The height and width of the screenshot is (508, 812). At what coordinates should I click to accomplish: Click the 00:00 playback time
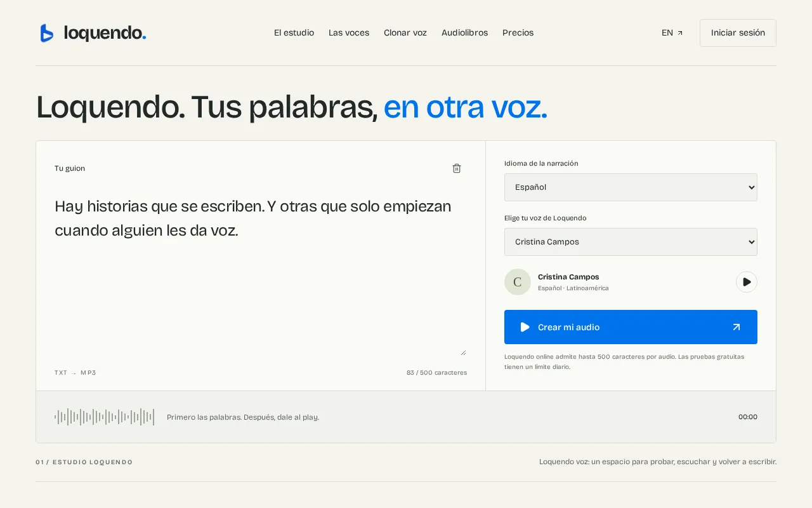coord(748,417)
